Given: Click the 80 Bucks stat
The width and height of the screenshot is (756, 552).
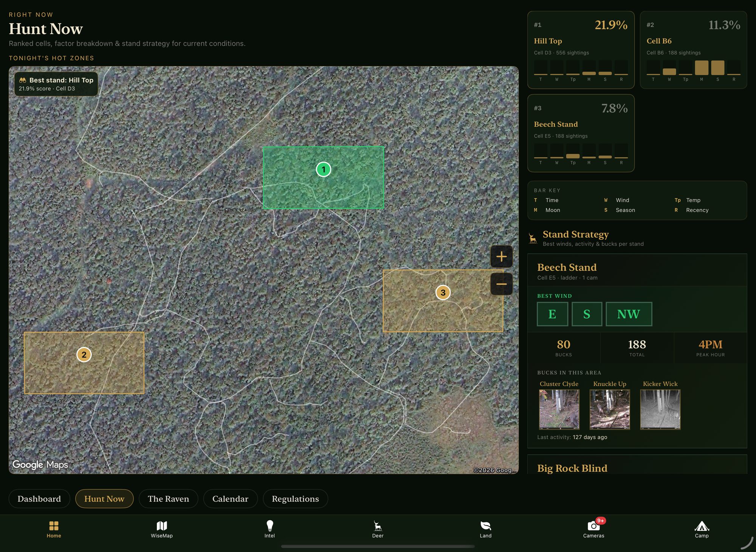Looking at the screenshot, I should click(564, 348).
